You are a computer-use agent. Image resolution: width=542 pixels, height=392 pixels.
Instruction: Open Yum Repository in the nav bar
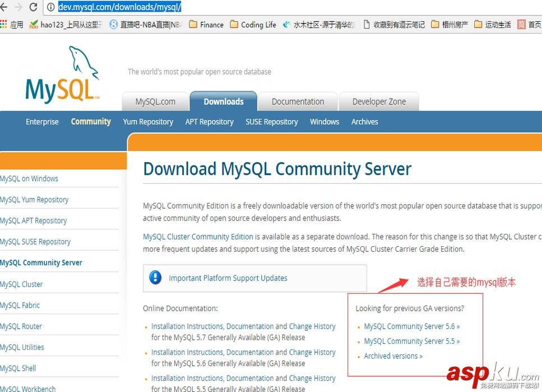pos(148,122)
